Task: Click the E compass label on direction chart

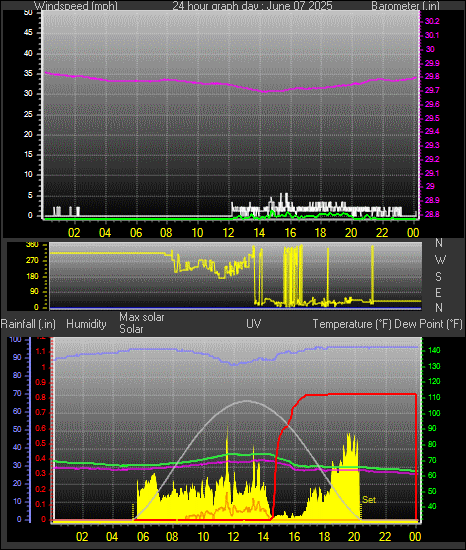Action: tap(438, 292)
